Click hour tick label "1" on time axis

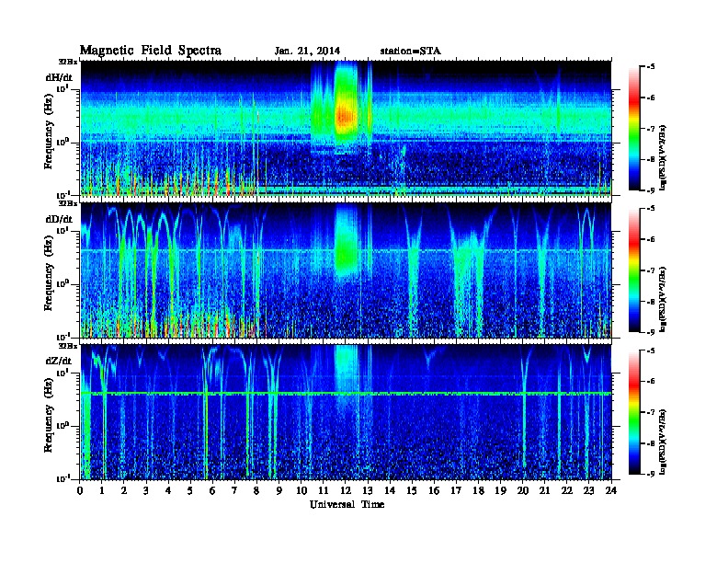103,490
